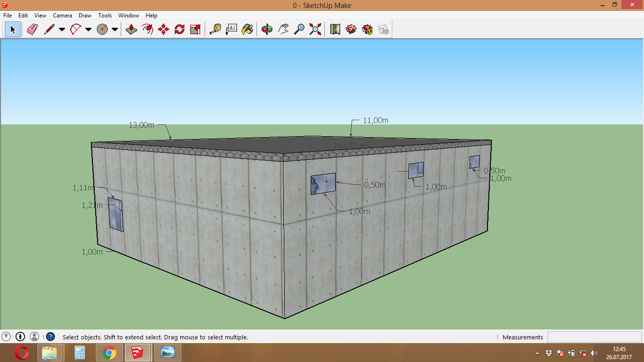The image size is (644, 362).
Task: Click the Zoom Extents tool
Action: coord(315,30)
